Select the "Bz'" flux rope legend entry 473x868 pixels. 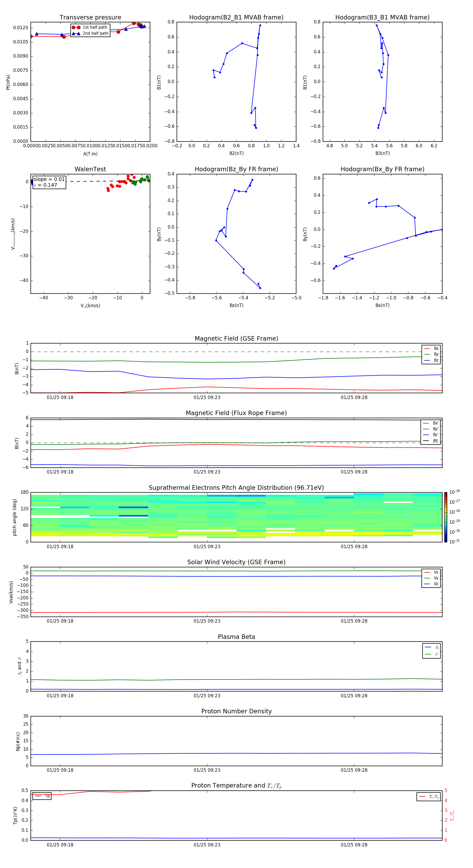pos(431,435)
